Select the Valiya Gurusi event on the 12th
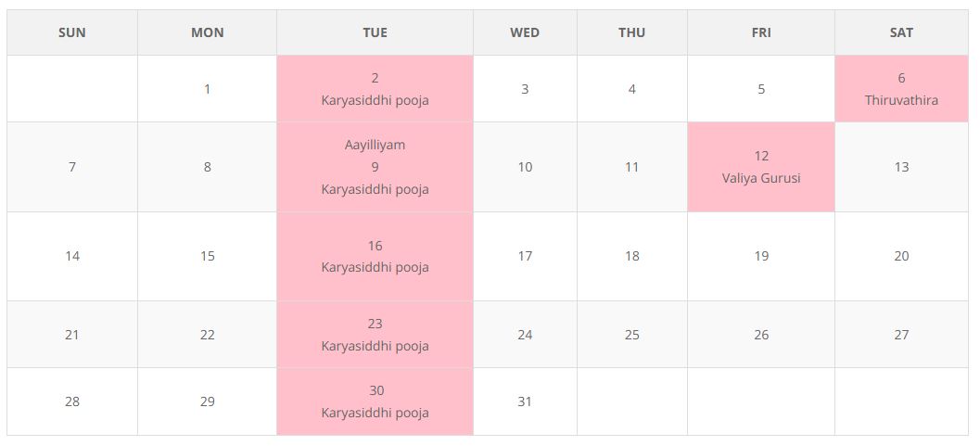The image size is (980, 446). [x=760, y=178]
